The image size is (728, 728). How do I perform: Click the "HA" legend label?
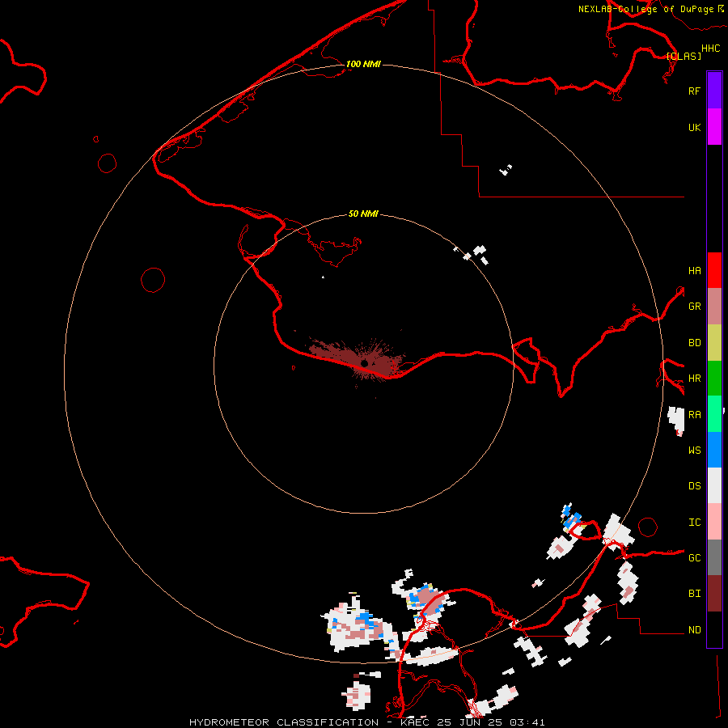(x=694, y=271)
